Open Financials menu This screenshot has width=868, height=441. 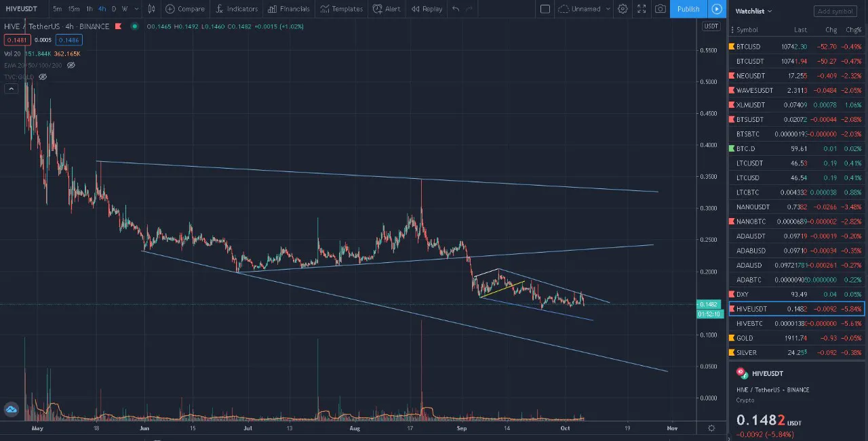coord(289,9)
